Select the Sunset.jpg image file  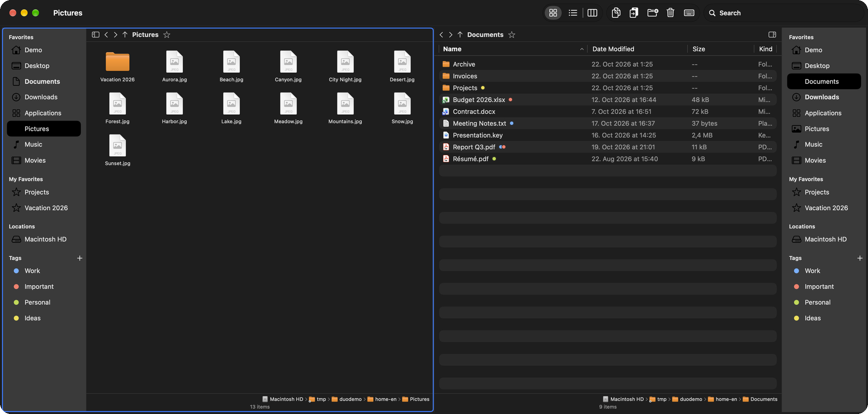118,150
